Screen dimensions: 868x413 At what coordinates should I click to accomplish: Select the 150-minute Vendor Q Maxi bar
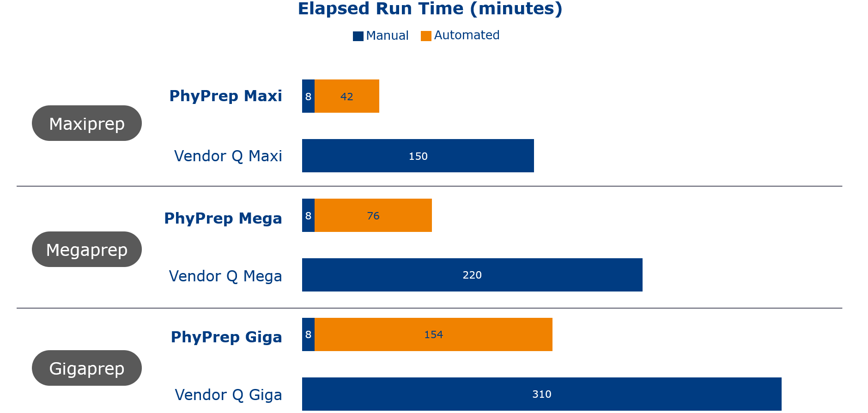click(x=418, y=156)
